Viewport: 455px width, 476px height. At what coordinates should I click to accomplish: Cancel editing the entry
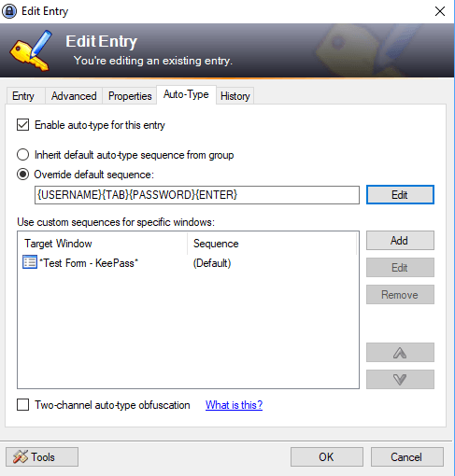click(406, 457)
